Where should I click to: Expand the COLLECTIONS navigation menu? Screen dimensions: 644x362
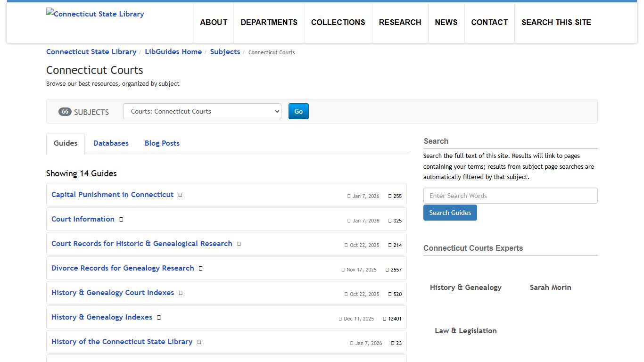338,22
